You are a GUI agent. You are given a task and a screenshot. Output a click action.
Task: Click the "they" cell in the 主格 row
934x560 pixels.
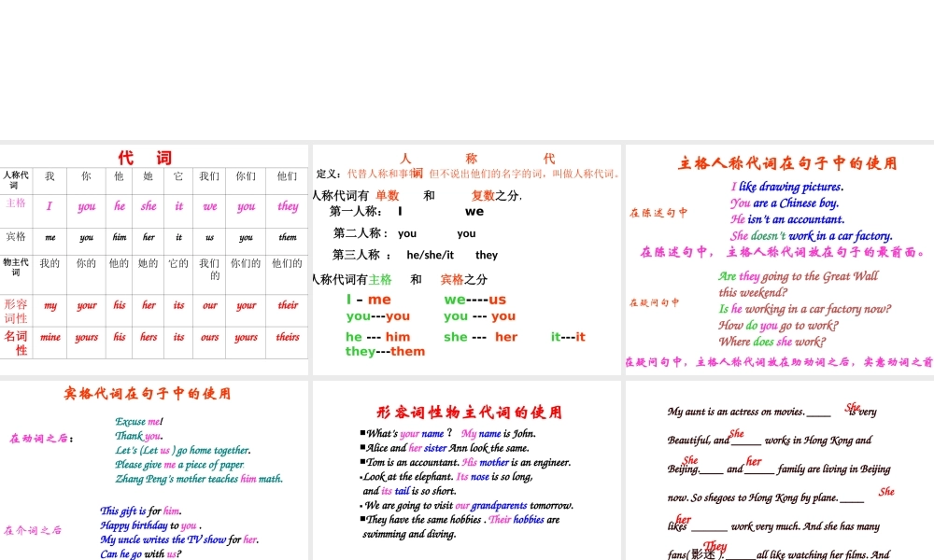[288, 206]
